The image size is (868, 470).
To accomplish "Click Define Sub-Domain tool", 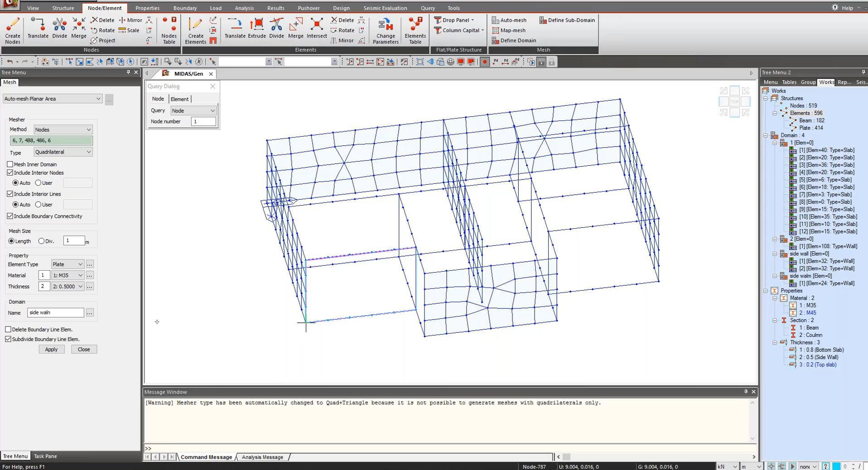I will [x=567, y=20].
